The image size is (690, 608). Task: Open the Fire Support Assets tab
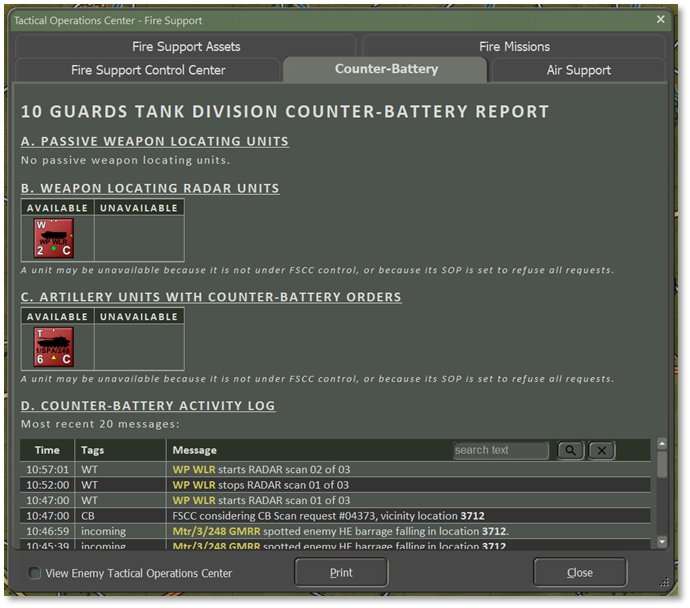tap(186, 46)
